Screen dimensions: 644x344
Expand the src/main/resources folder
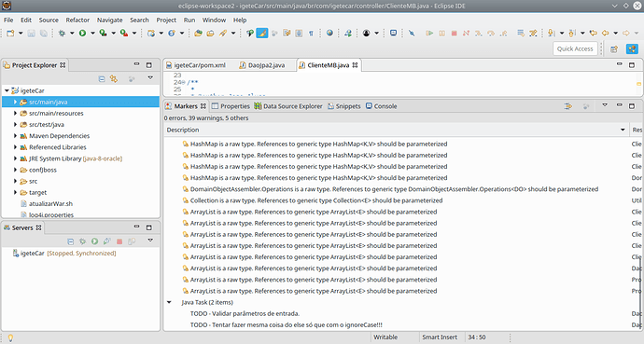click(15, 113)
